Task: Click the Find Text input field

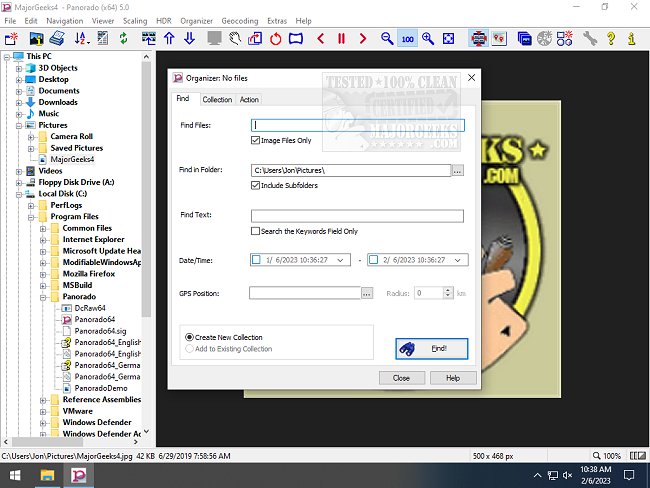Action: tap(357, 216)
